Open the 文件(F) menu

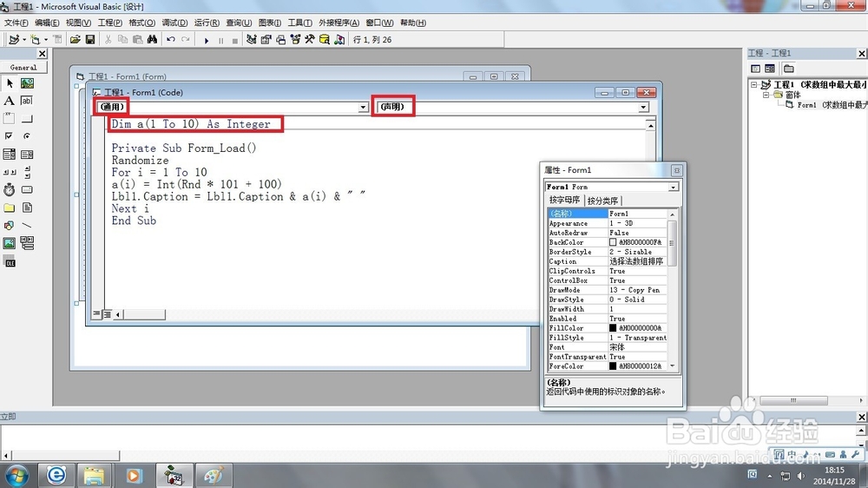[x=16, y=23]
